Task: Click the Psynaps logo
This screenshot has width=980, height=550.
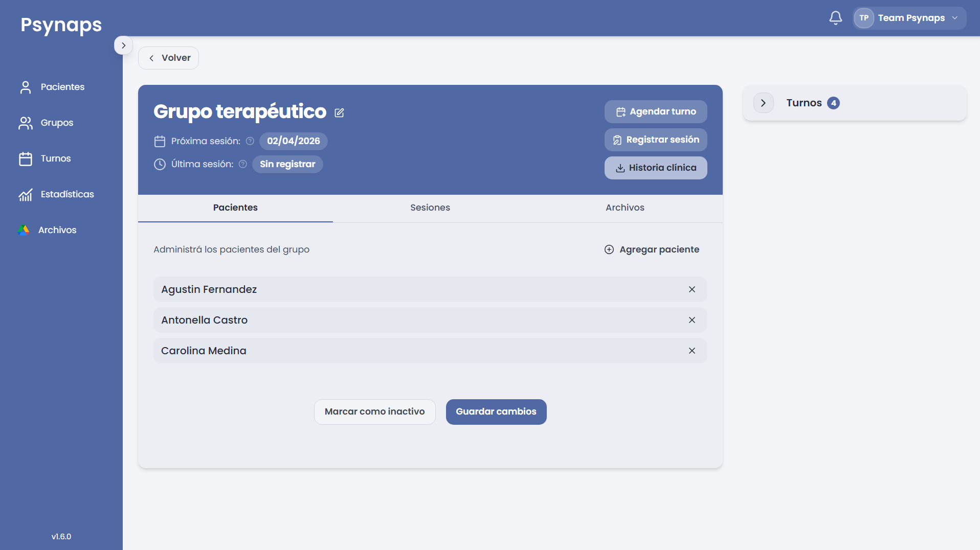Action: click(61, 25)
